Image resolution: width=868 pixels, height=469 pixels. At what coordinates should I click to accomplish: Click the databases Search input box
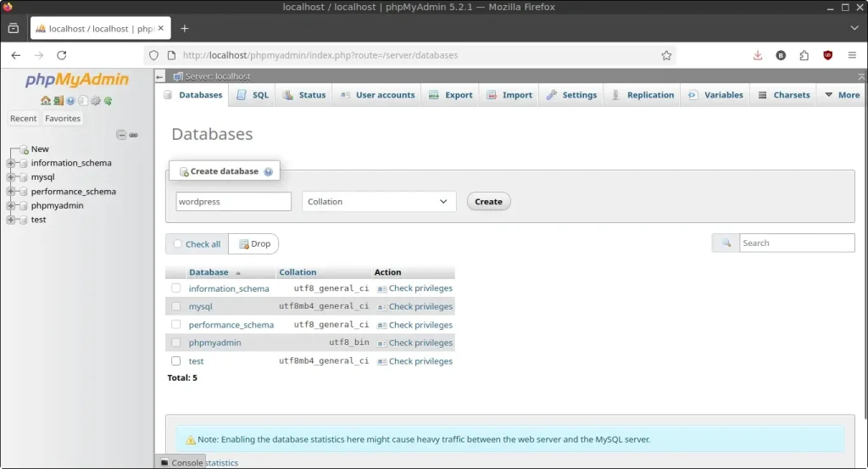(797, 243)
